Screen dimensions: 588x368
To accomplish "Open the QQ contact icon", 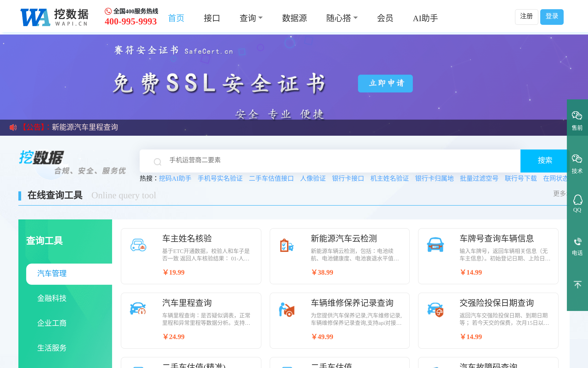I will (x=578, y=200).
